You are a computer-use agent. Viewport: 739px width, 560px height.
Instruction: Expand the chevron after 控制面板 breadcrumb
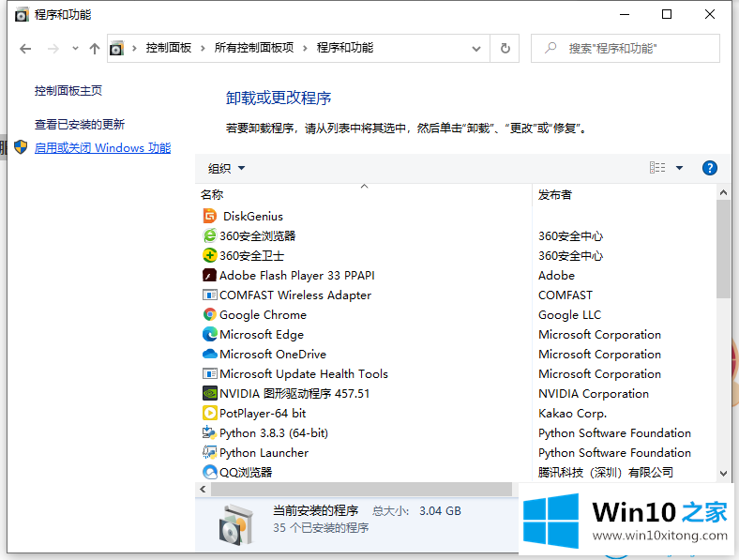pos(203,48)
